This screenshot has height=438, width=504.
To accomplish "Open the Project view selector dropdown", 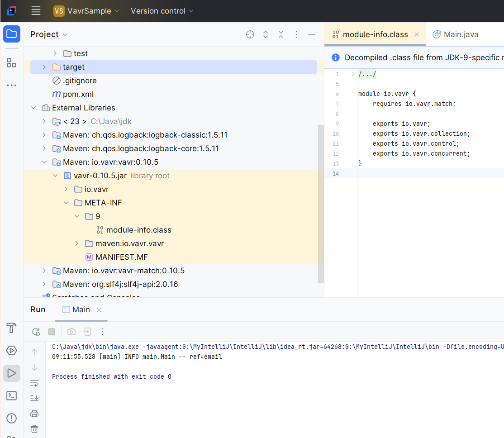I will point(49,34).
